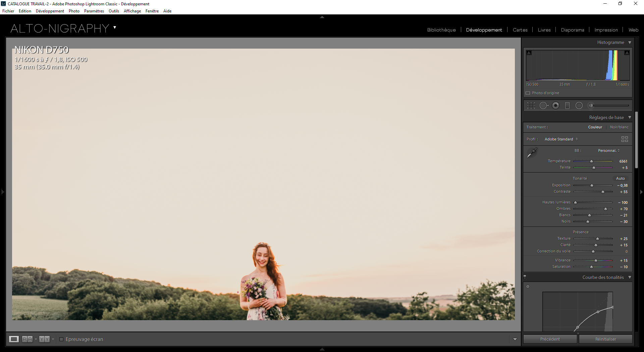
Task: Select the Crop tool below the histogram
Action: tap(531, 105)
